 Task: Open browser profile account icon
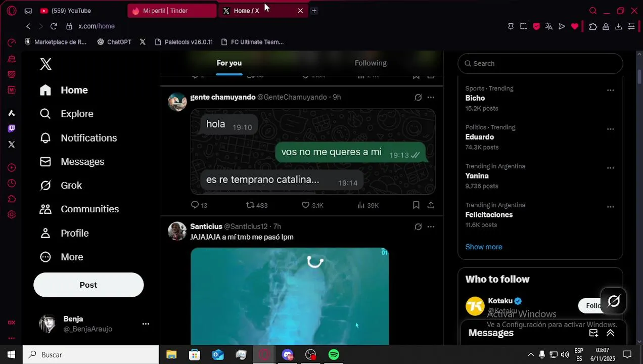pyautogui.click(x=606, y=26)
